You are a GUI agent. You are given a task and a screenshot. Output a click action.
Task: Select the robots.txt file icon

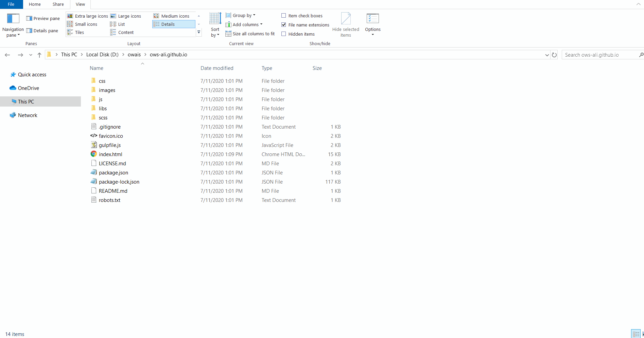click(94, 200)
